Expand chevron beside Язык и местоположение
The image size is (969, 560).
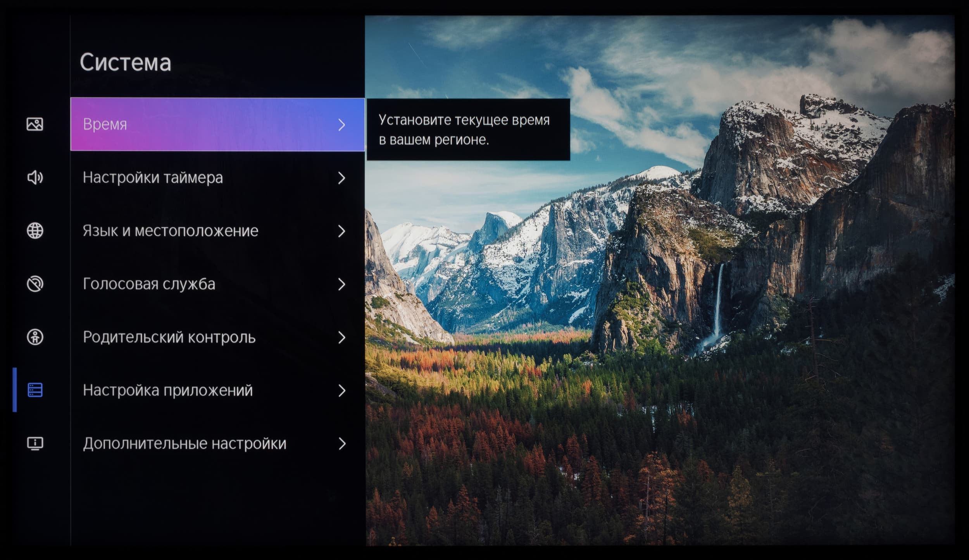coord(341,231)
